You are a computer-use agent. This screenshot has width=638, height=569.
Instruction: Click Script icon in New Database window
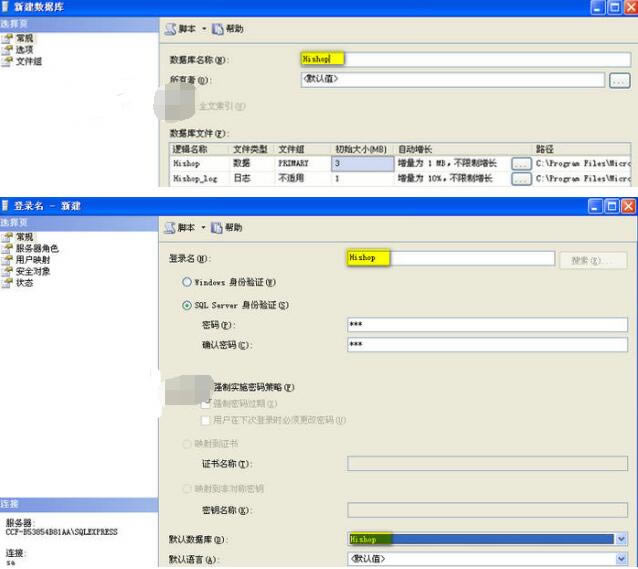(x=170, y=29)
